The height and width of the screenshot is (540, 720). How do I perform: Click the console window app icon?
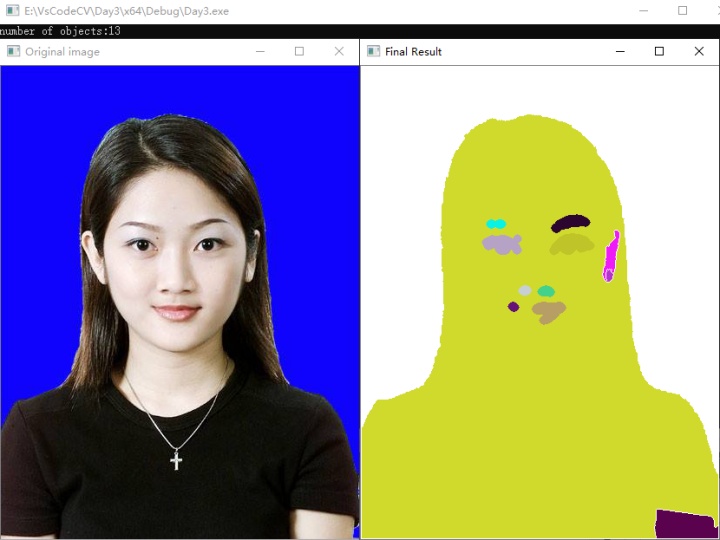(x=12, y=11)
